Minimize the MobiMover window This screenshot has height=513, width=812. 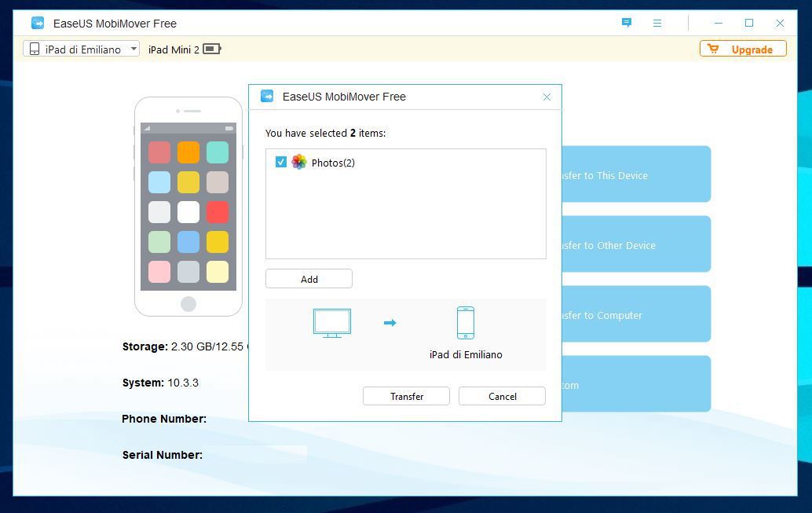pyautogui.click(x=719, y=24)
